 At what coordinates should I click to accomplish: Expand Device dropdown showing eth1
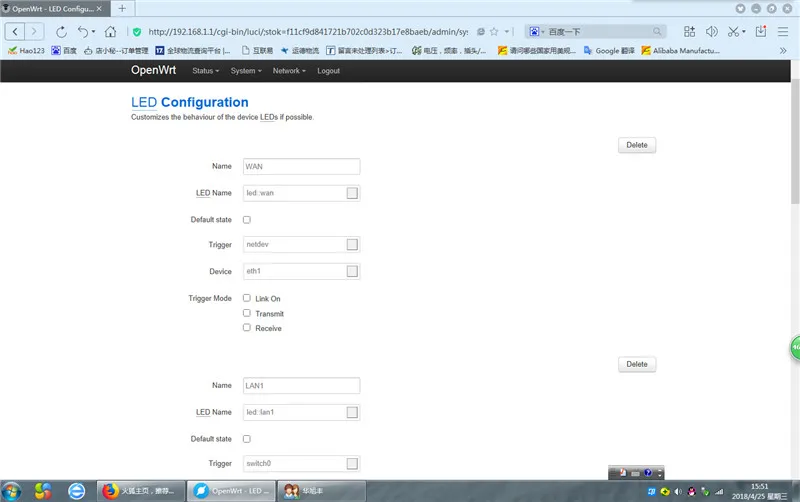[x=352, y=271]
